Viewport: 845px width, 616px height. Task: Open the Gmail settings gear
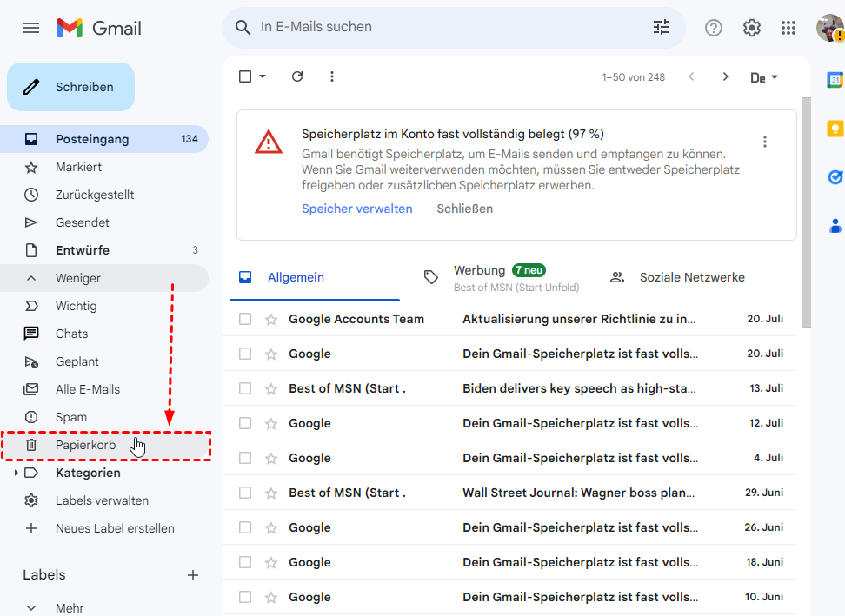point(752,28)
